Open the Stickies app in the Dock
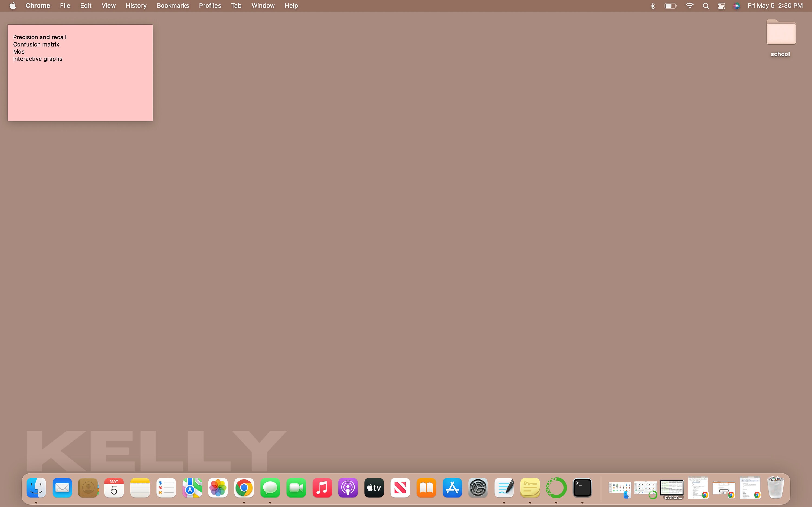The width and height of the screenshot is (812, 507). pyautogui.click(x=530, y=488)
